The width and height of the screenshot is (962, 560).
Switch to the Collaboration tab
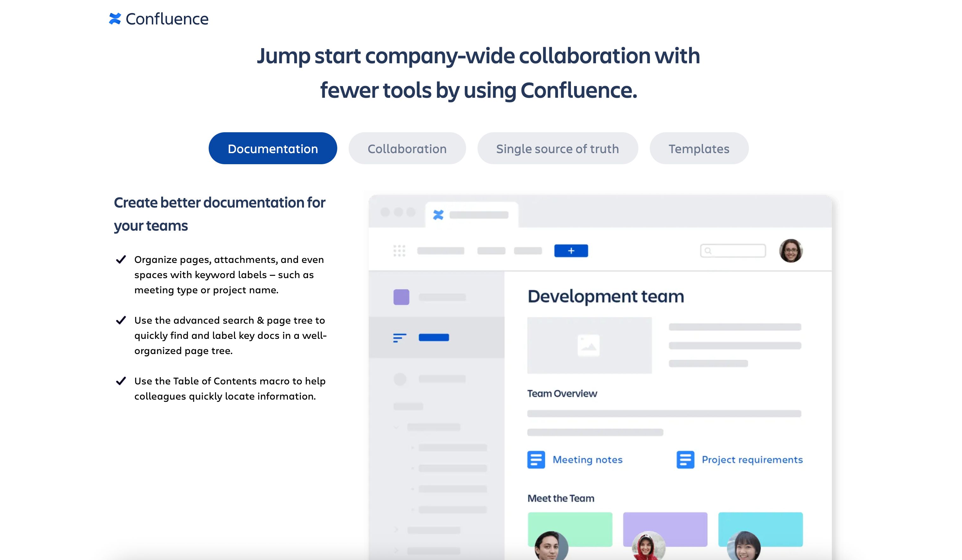407,149
